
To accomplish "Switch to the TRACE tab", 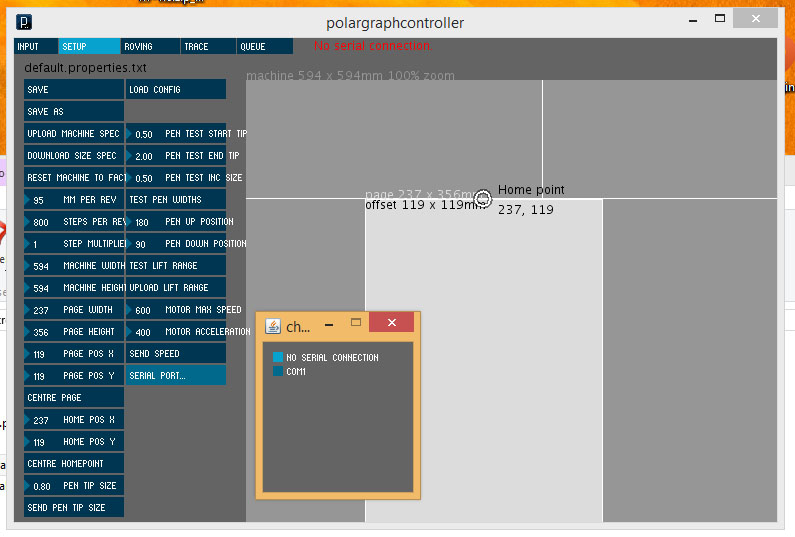I will [208, 46].
